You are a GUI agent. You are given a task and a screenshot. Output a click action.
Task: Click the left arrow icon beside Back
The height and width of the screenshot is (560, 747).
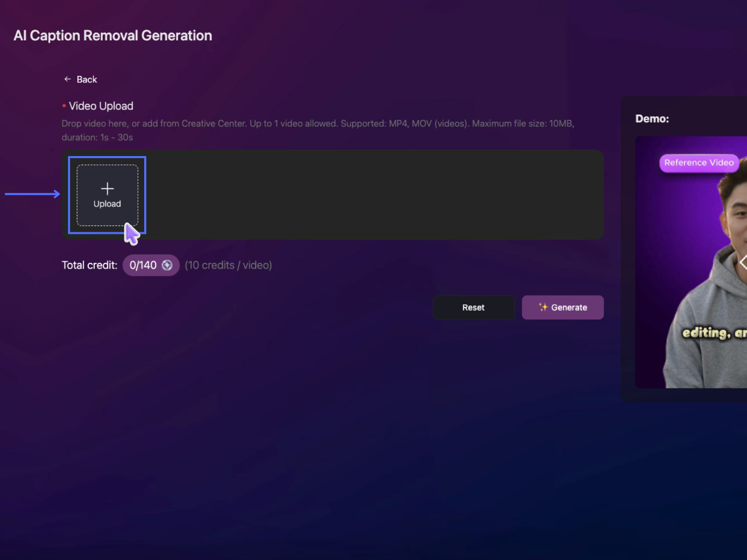[x=67, y=79]
